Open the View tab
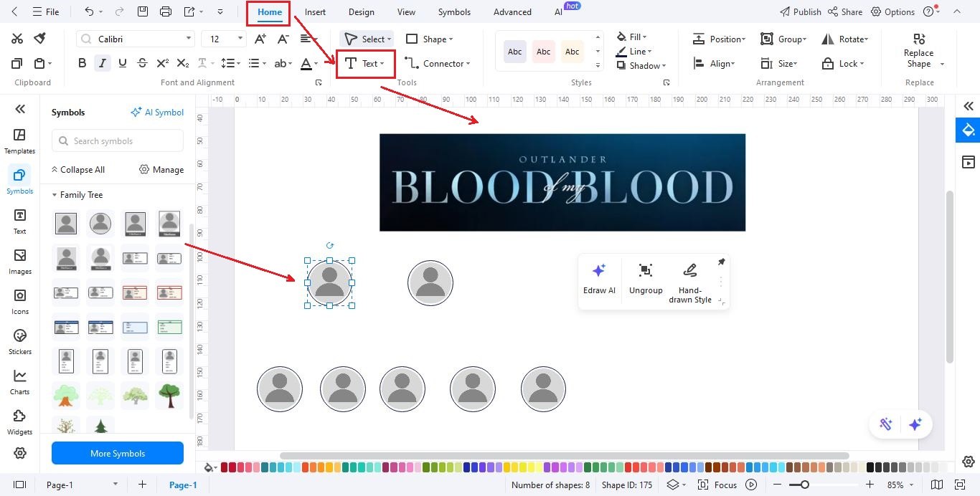The image size is (980, 496). [406, 11]
